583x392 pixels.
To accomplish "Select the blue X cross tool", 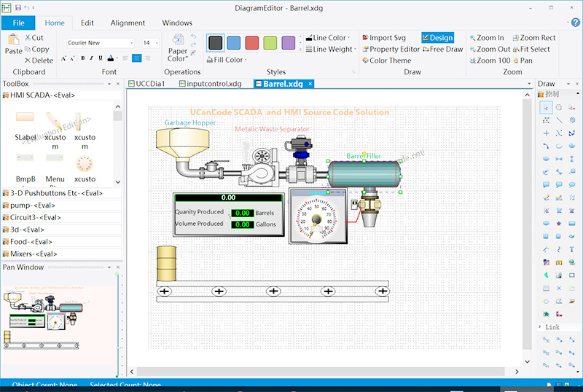I will pos(559,289).
